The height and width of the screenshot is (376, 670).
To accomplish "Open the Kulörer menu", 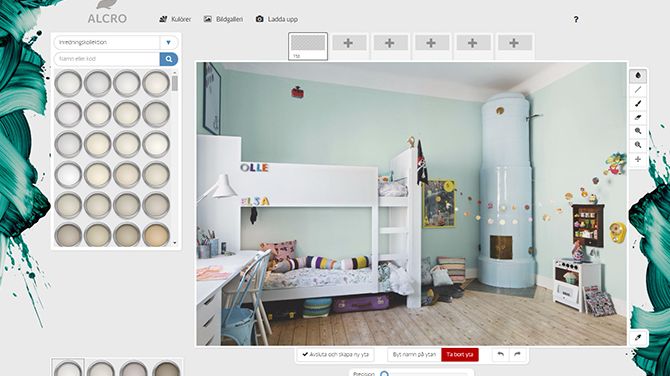I will (x=175, y=19).
